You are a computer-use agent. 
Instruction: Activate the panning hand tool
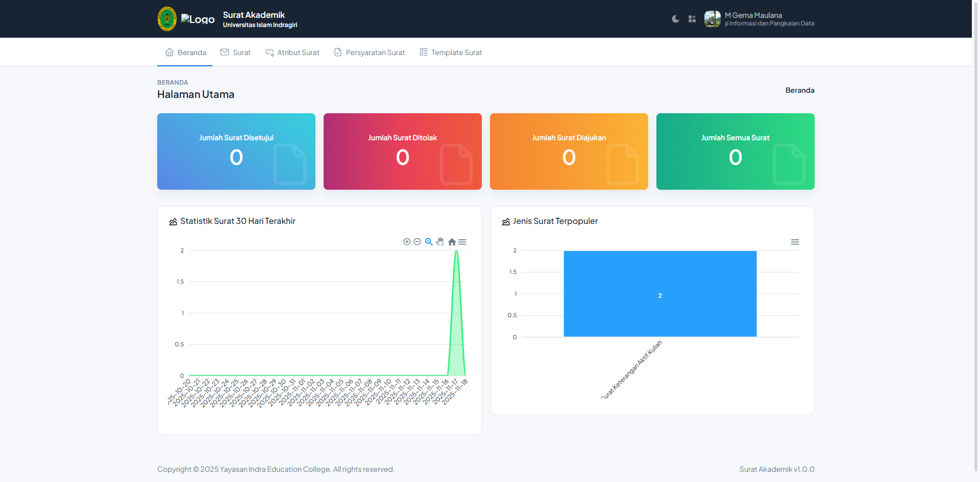tap(440, 242)
